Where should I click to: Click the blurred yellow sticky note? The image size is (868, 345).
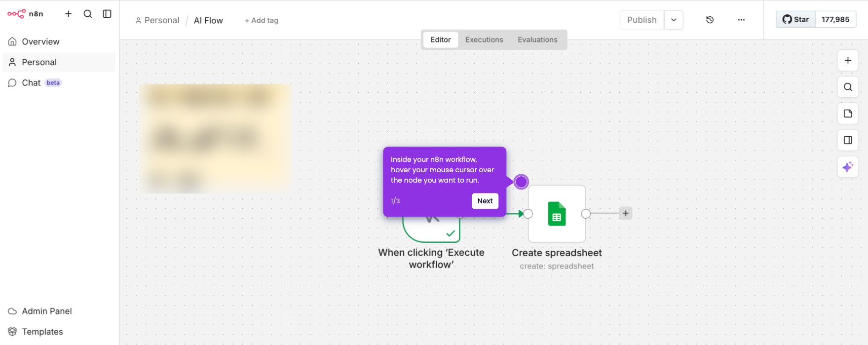click(215, 138)
